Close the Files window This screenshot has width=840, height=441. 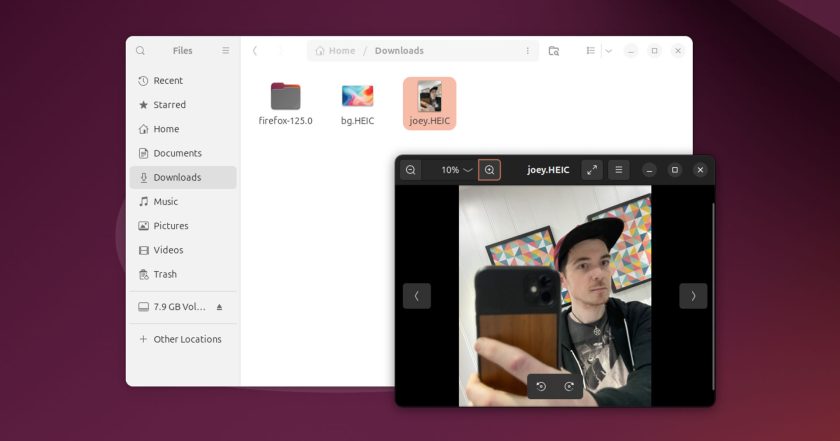click(678, 51)
